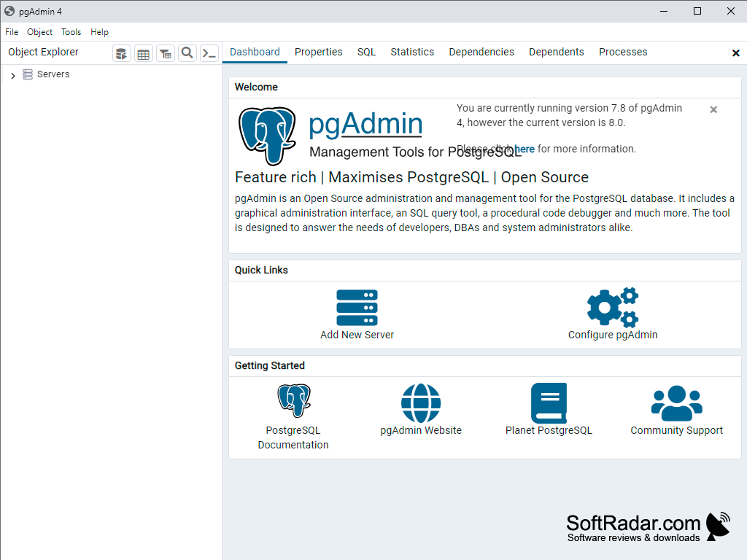Expand the Servers tree node
Screen dimensions: 747x560
click(x=13, y=75)
